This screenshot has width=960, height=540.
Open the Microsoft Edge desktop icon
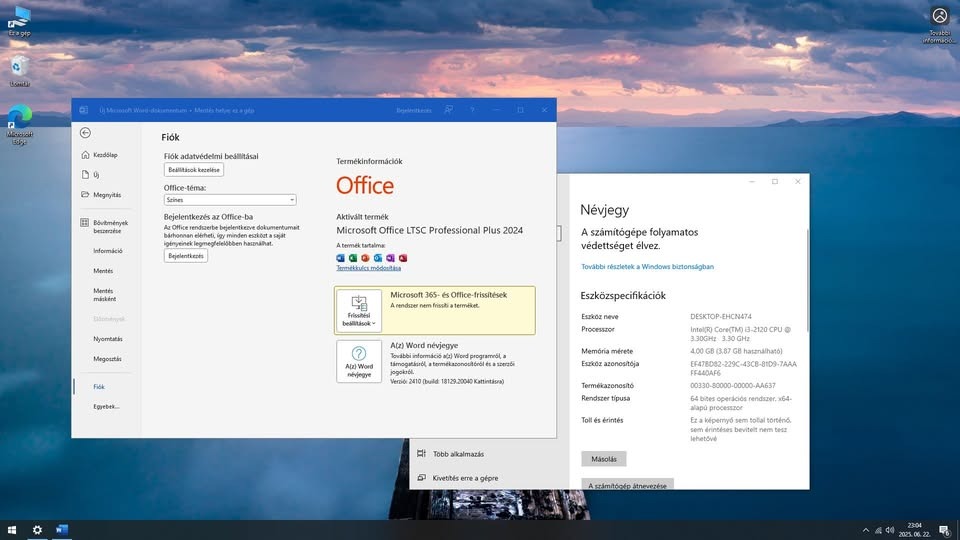(20, 125)
